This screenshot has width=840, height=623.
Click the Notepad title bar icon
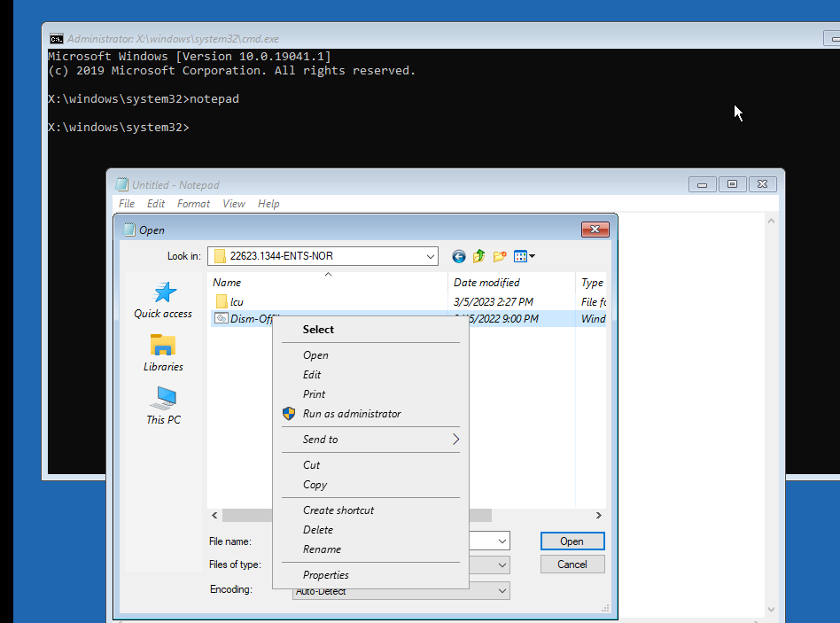122,185
